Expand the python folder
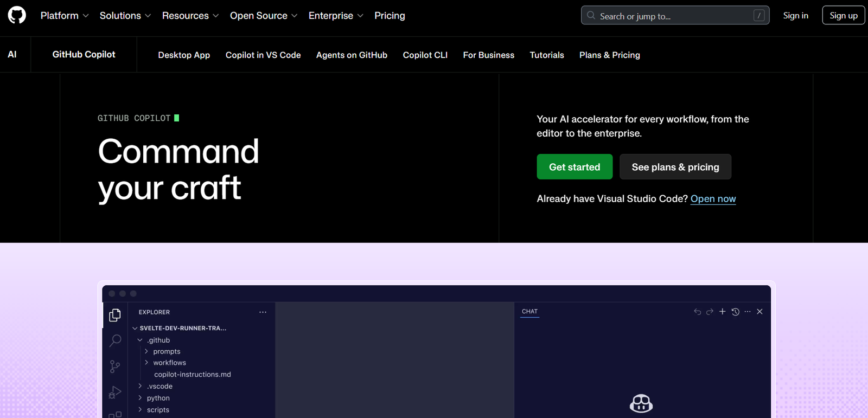 pyautogui.click(x=154, y=398)
